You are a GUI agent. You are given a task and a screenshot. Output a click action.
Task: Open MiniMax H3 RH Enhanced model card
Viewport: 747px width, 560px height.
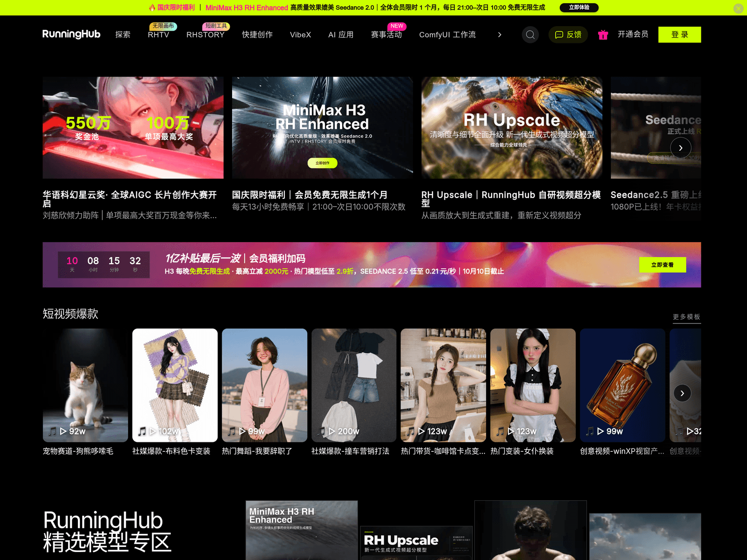click(x=302, y=530)
